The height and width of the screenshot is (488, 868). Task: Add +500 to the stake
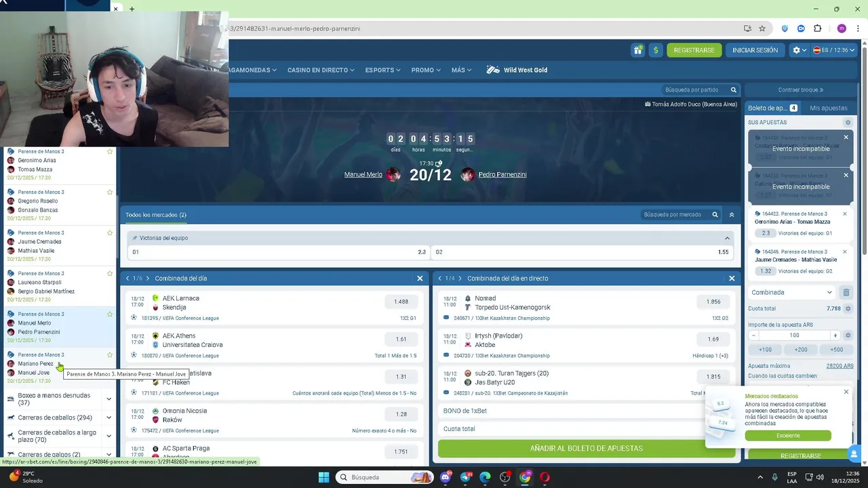pos(836,350)
